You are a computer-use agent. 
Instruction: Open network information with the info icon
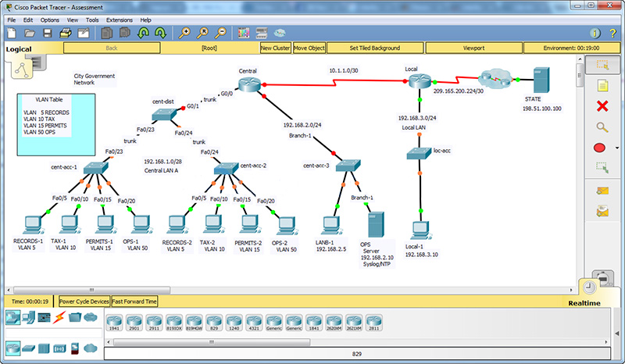coord(595,34)
